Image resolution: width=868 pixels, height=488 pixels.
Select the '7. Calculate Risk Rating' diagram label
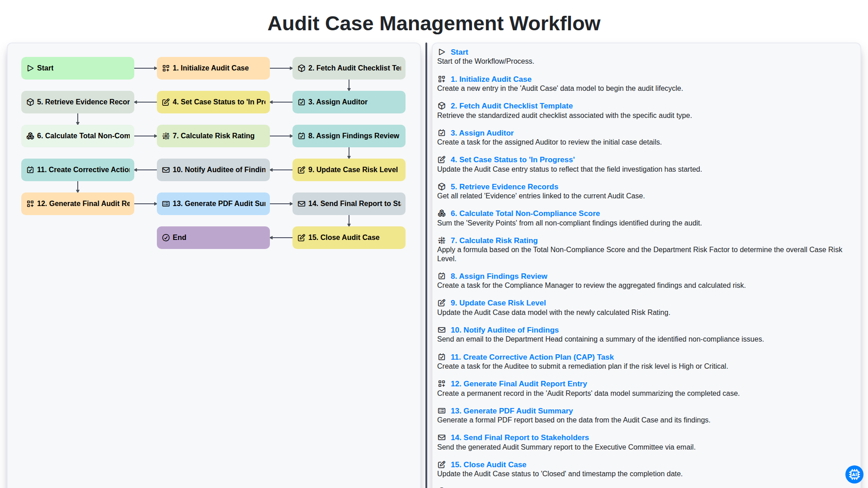click(213, 136)
